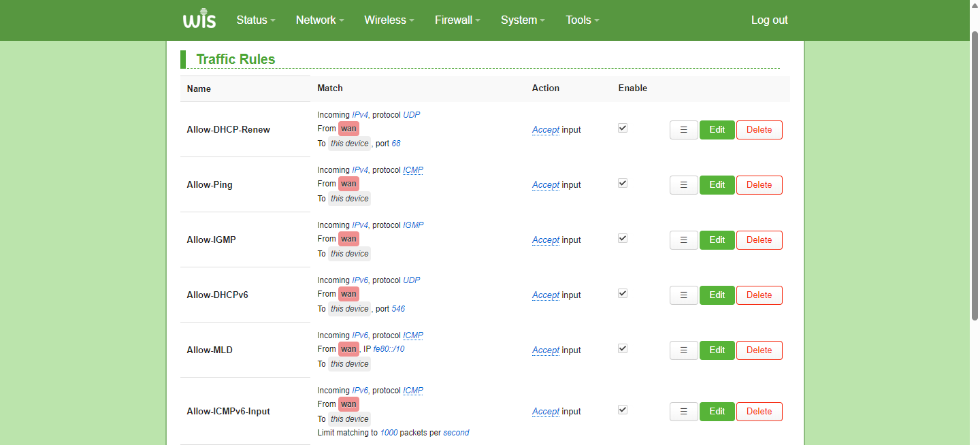The height and width of the screenshot is (445, 980).
Task: Click the ICMP protocol link in Allow-ICMPv6-Input
Action: tap(413, 391)
